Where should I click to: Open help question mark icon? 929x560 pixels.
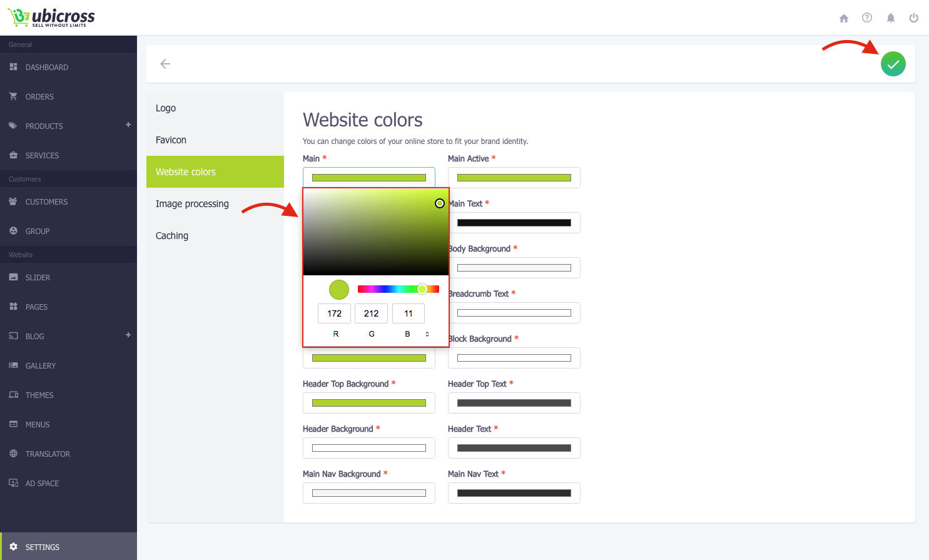click(x=867, y=18)
